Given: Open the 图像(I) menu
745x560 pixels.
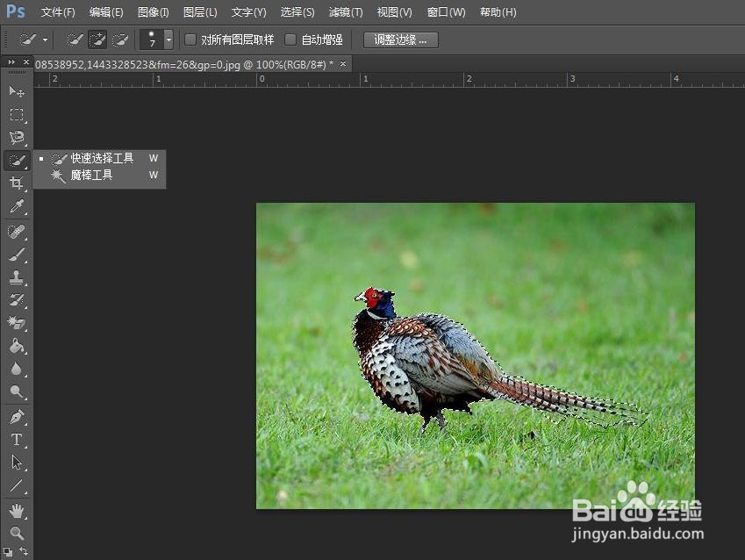Looking at the screenshot, I should coord(153,12).
